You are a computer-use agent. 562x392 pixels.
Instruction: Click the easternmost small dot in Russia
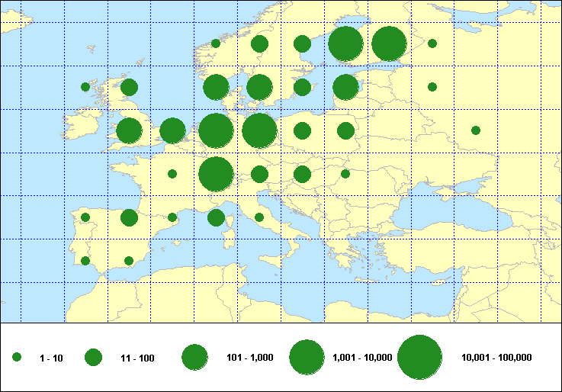[x=476, y=130]
